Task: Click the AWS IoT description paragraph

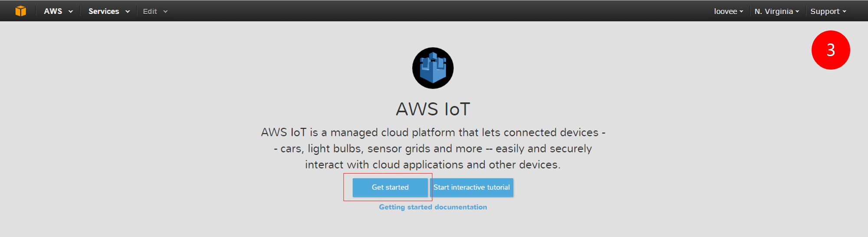Action: click(433, 148)
